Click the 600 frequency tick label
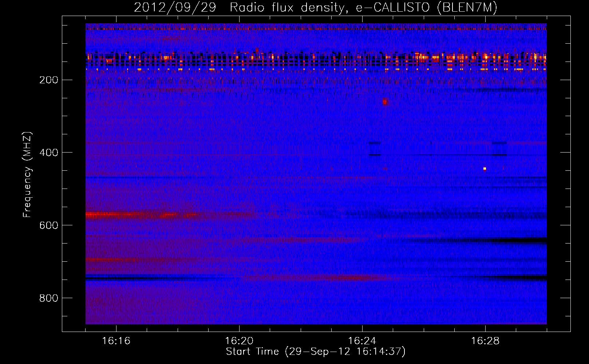This screenshot has height=364, width=589. (49, 225)
